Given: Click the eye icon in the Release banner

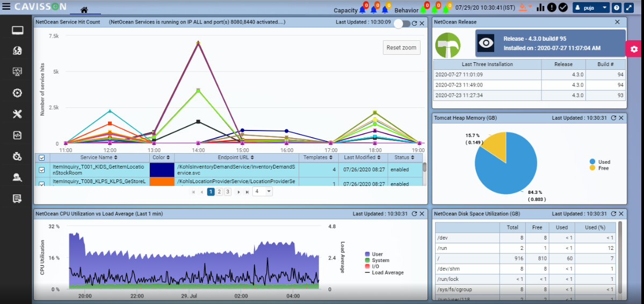Looking at the screenshot, I should [486, 43].
